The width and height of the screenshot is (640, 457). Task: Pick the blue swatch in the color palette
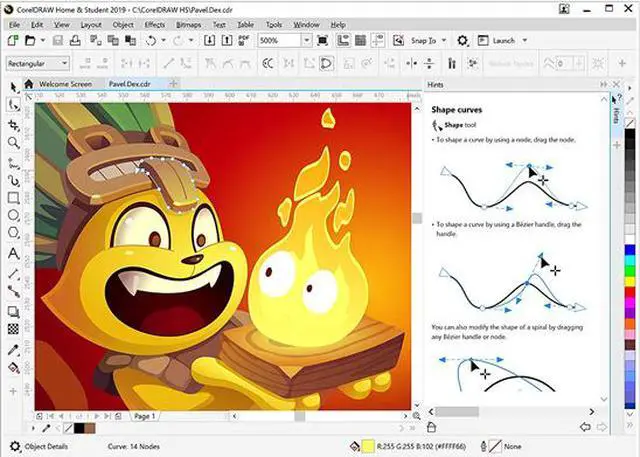click(630, 250)
